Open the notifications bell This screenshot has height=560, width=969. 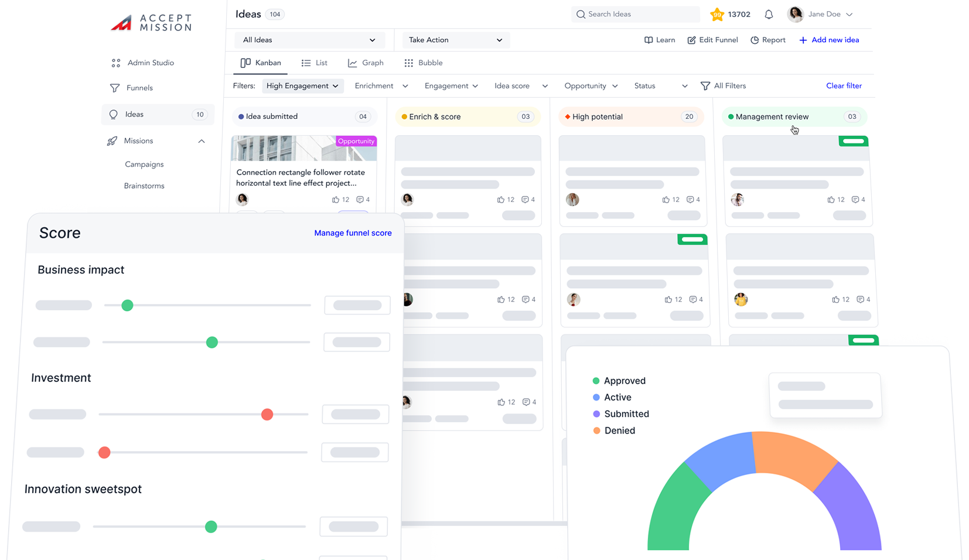[769, 14]
